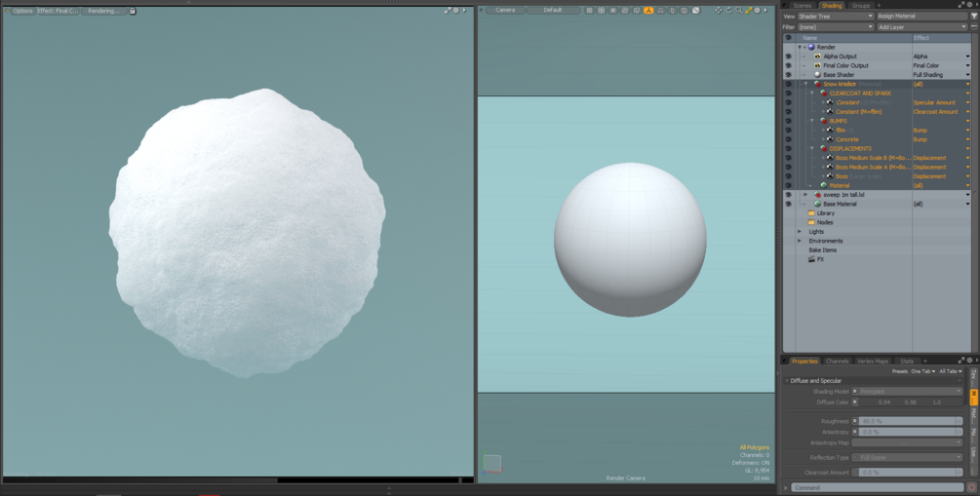Open the Full Shading effect dropdown arrow
This screenshot has width=980, height=496.
coord(967,75)
